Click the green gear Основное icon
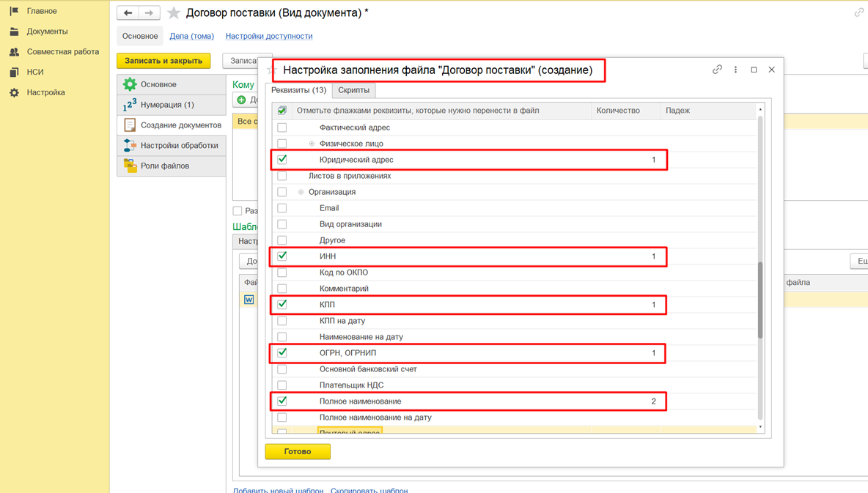The image size is (868, 493). click(130, 84)
